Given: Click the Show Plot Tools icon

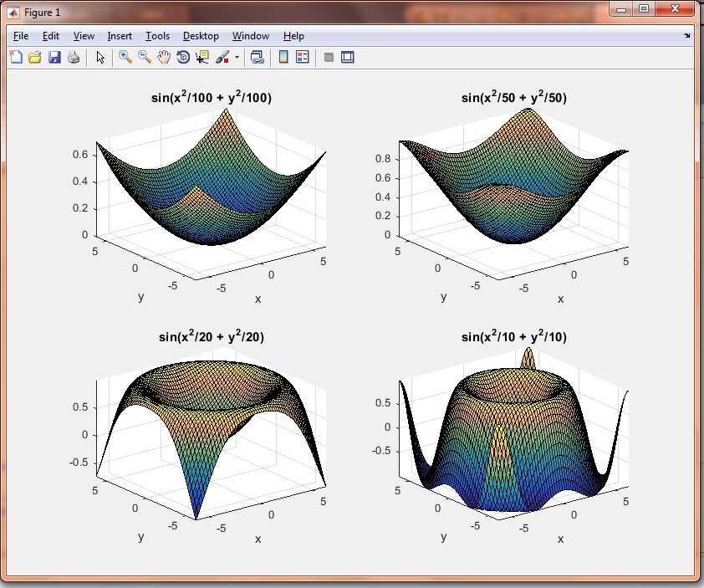Looking at the screenshot, I should (x=348, y=57).
